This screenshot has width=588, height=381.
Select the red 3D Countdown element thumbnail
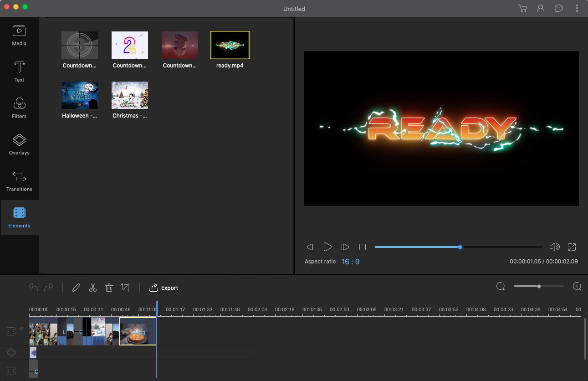pos(180,45)
